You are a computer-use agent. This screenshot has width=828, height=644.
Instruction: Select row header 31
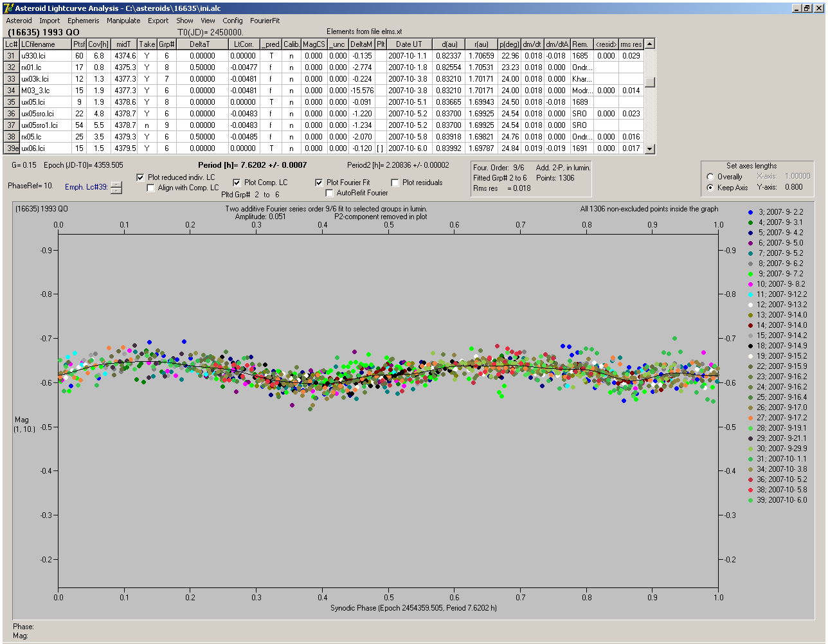pyautogui.click(x=12, y=56)
